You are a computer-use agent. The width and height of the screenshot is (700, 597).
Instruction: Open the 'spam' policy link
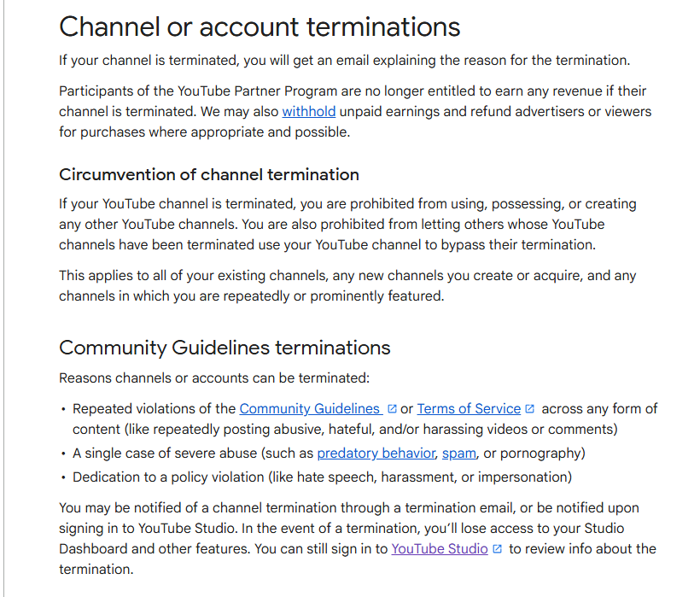(459, 453)
